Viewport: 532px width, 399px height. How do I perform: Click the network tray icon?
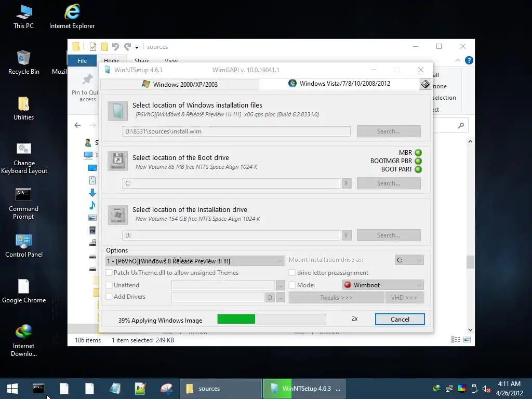pos(449,389)
